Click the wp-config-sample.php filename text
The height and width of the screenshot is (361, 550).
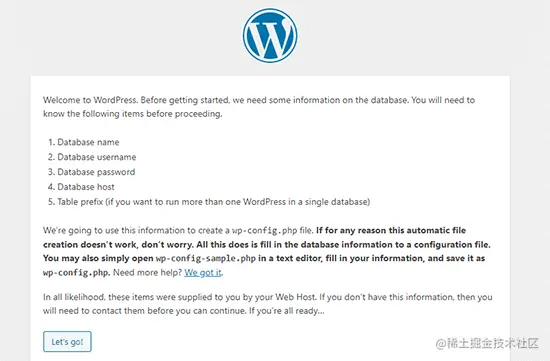point(206,258)
